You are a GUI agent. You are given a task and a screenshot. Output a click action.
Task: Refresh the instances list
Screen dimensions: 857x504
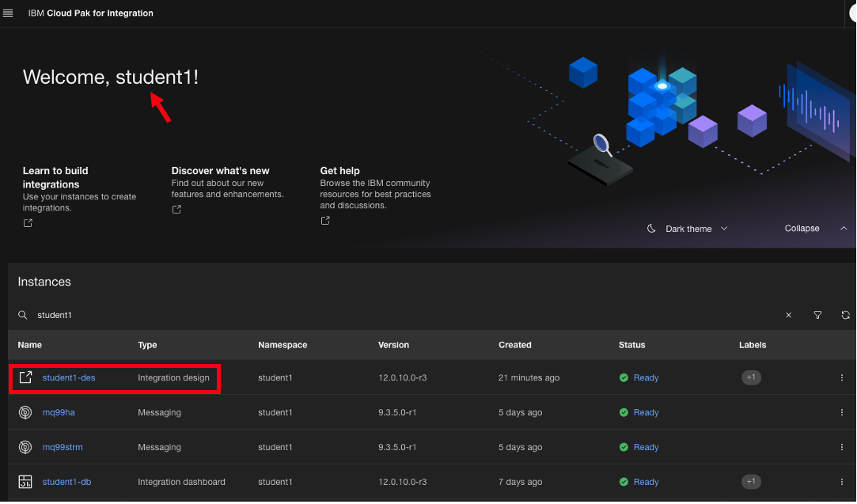(845, 315)
